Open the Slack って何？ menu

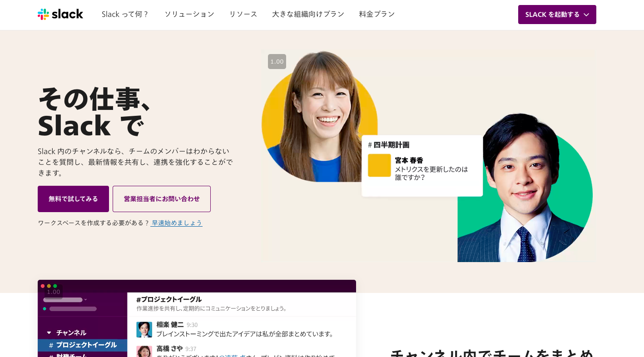point(125,14)
